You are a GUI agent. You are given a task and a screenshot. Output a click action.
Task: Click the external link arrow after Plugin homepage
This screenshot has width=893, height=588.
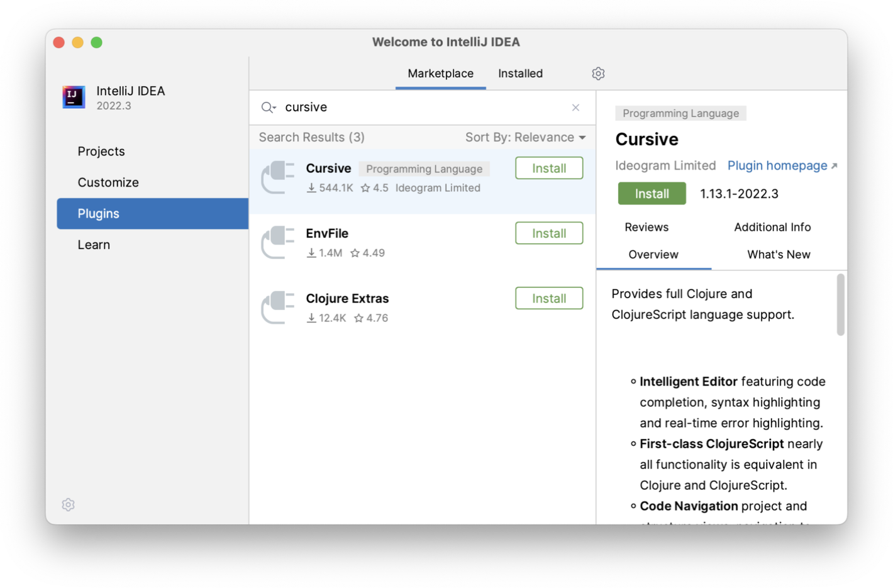click(835, 166)
